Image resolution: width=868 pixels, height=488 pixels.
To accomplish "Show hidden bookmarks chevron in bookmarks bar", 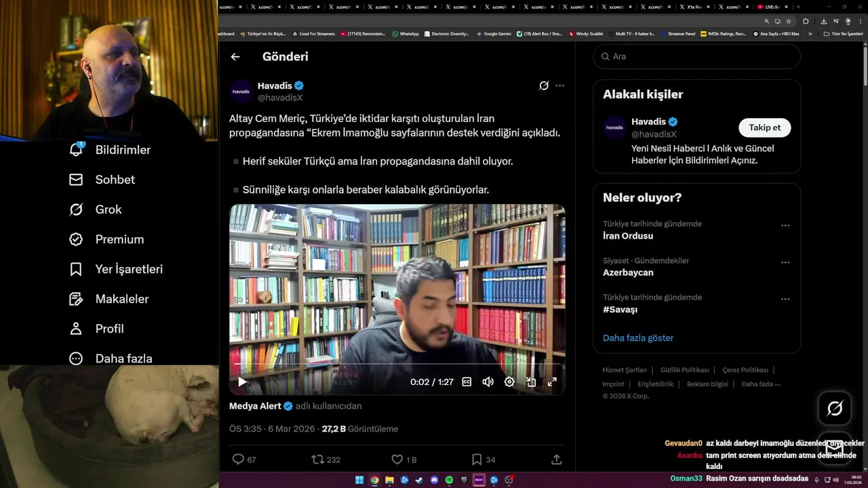I will 810,34.
